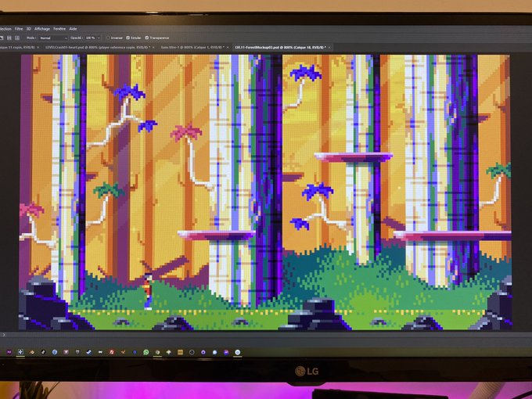Click the character sprite on the canvas
Screen dimensions: 532x399
pyautogui.click(x=148, y=292)
